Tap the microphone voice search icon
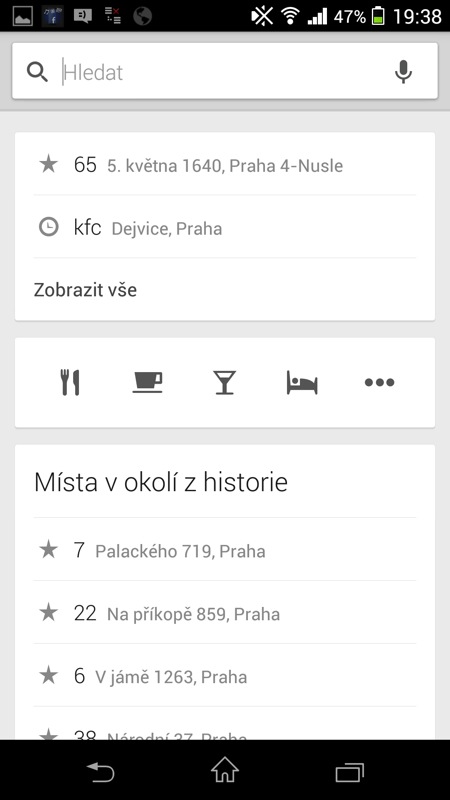Screen dimensions: 450x800 coord(403,72)
